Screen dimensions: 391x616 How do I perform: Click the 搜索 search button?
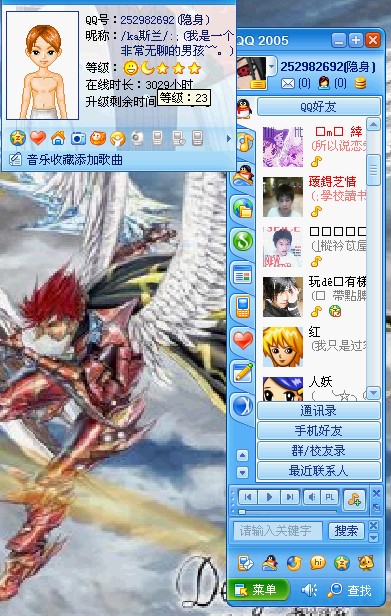click(346, 531)
